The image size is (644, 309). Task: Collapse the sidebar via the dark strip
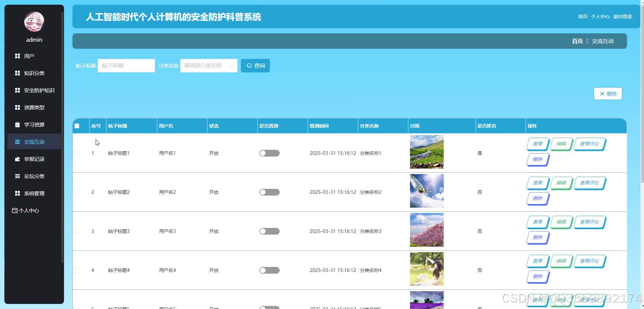[62, 154]
